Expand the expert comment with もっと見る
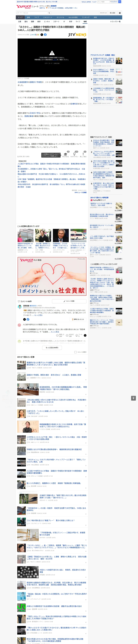Viewport: 138px width, 644px height. pos(38,315)
